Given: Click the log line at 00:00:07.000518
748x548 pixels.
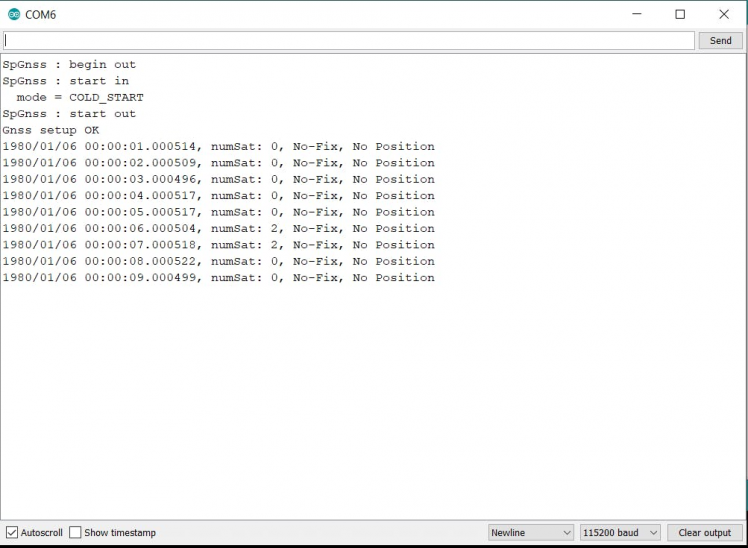Looking at the screenshot, I should click(x=218, y=245).
